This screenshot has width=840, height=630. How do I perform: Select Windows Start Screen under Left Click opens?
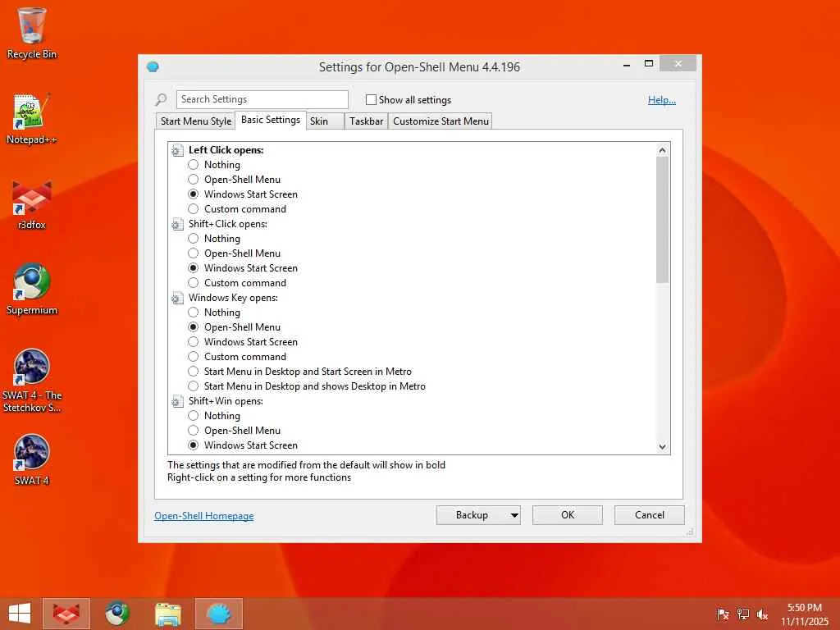pyautogui.click(x=194, y=194)
